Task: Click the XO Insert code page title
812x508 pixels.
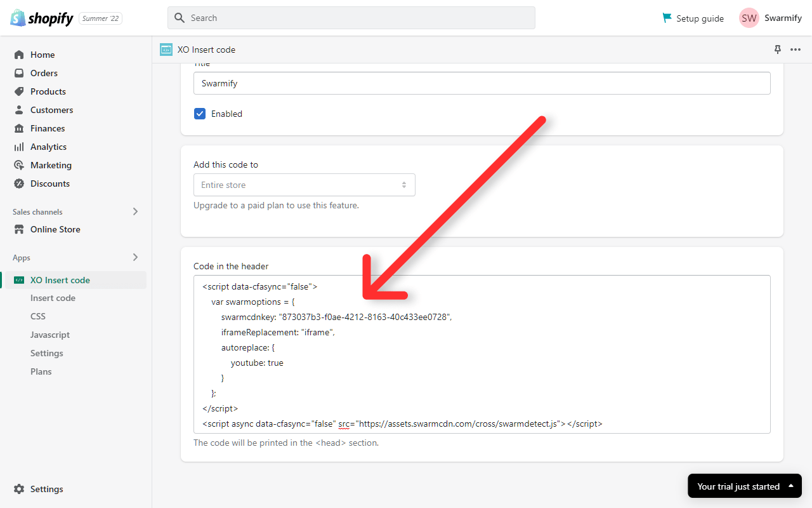Action: click(206, 50)
